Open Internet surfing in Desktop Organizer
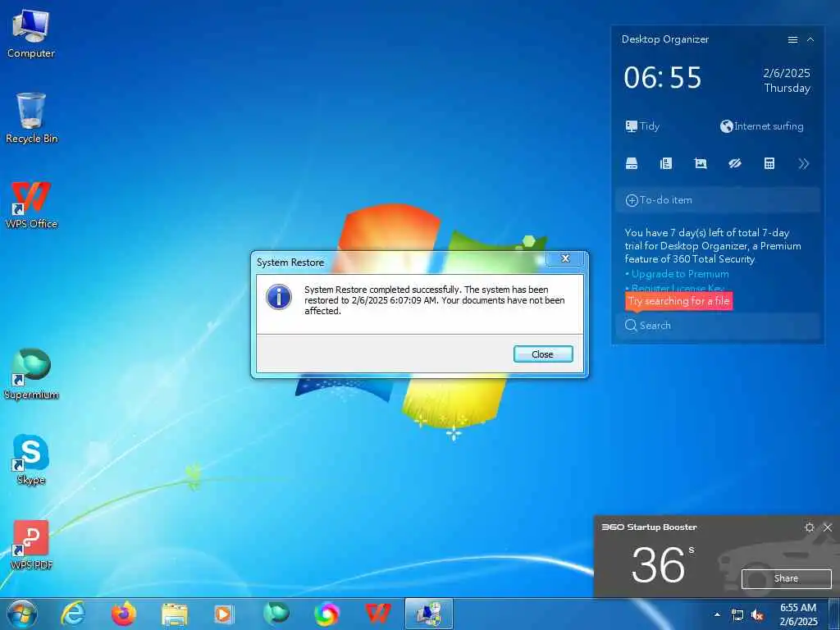 tap(762, 126)
